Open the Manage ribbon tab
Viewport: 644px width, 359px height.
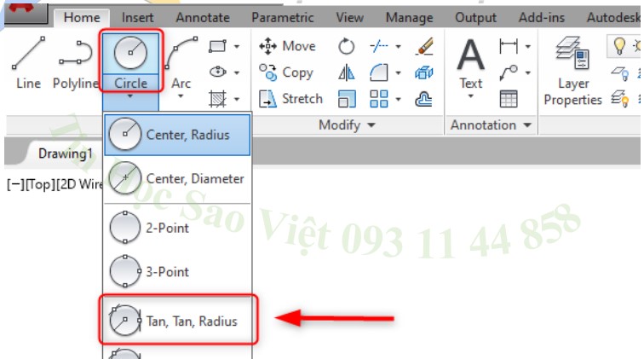(410, 18)
